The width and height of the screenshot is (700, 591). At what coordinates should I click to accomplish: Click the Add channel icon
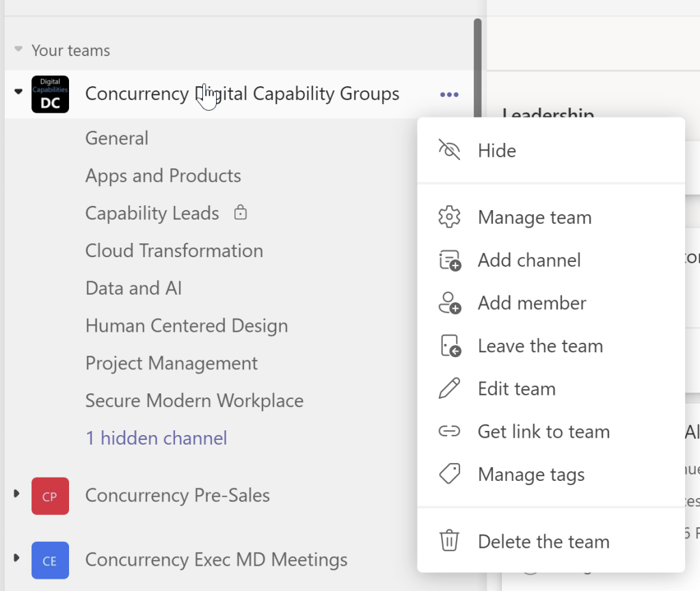[x=449, y=261]
